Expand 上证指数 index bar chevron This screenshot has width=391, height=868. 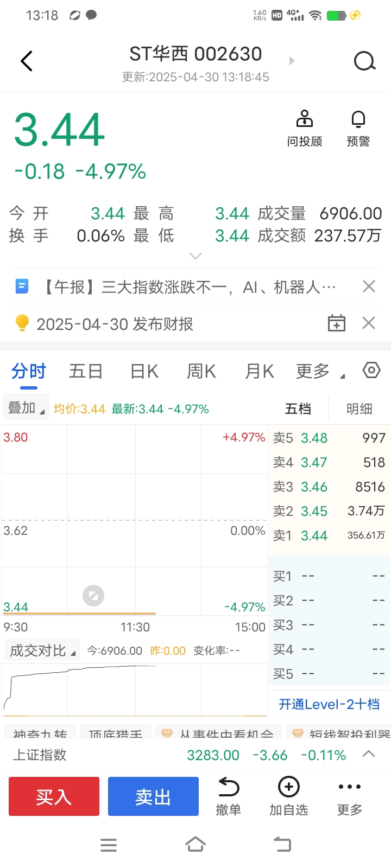(369, 754)
